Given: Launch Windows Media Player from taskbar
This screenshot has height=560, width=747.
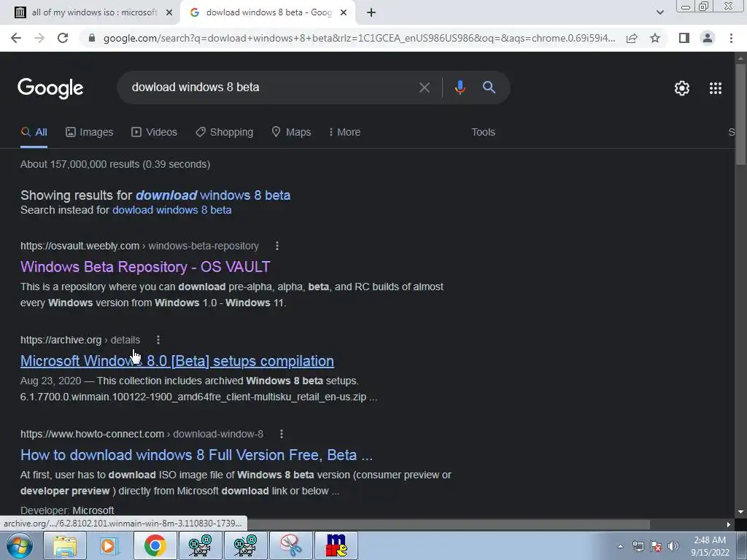Looking at the screenshot, I should click(x=110, y=545).
